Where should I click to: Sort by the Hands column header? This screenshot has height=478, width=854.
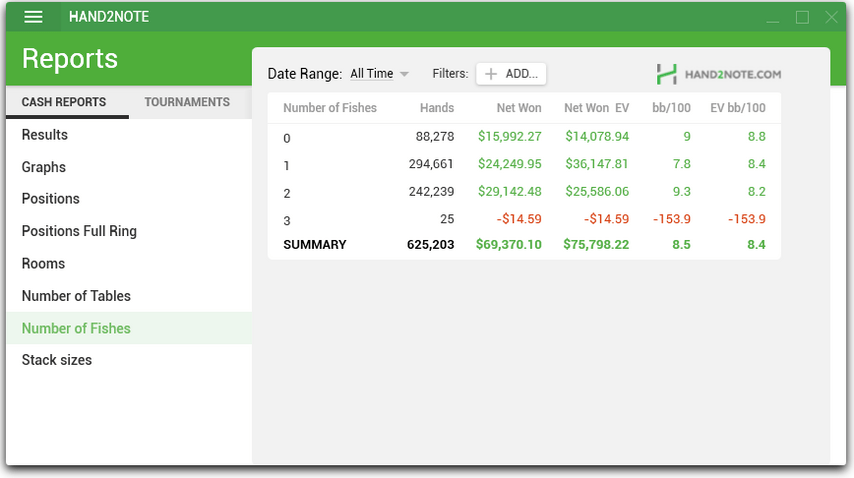437,108
